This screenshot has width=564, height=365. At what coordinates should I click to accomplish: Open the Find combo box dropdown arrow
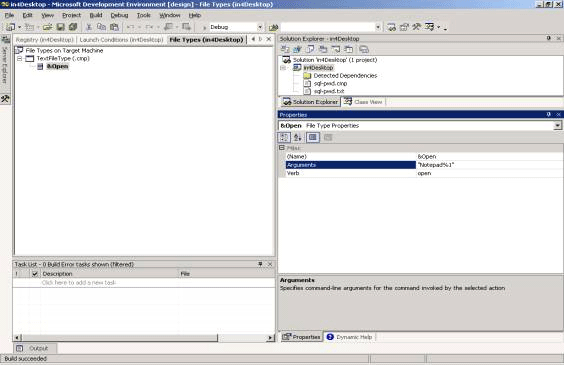pos(378,27)
